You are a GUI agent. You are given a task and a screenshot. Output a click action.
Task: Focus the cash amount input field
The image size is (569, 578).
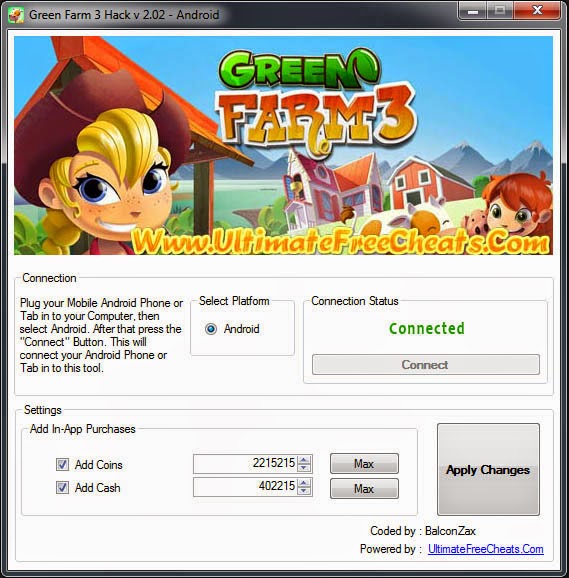pos(245,487)
